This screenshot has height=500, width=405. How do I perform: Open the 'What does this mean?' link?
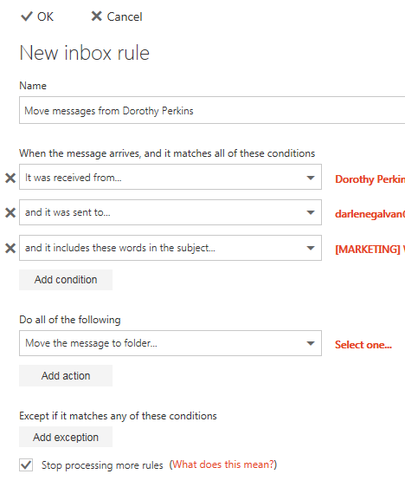(x=223, y=464)
